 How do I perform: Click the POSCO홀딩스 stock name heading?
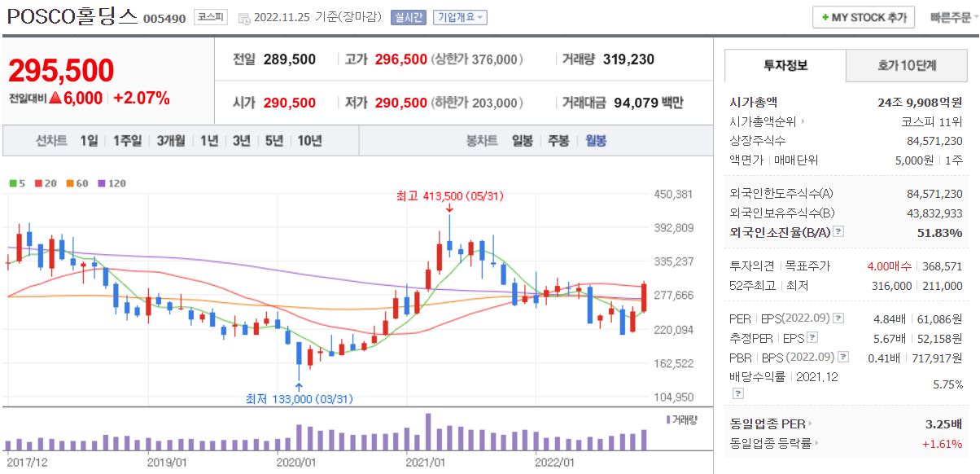point(72,16)
